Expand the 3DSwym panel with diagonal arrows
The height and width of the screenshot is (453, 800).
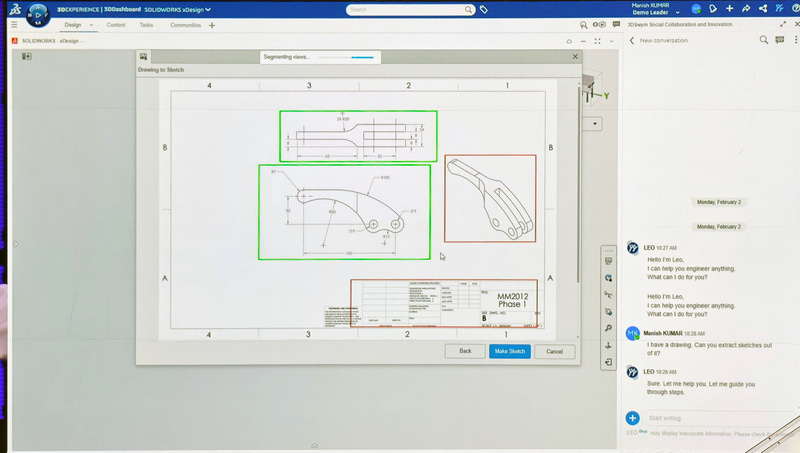click(783, 24)
